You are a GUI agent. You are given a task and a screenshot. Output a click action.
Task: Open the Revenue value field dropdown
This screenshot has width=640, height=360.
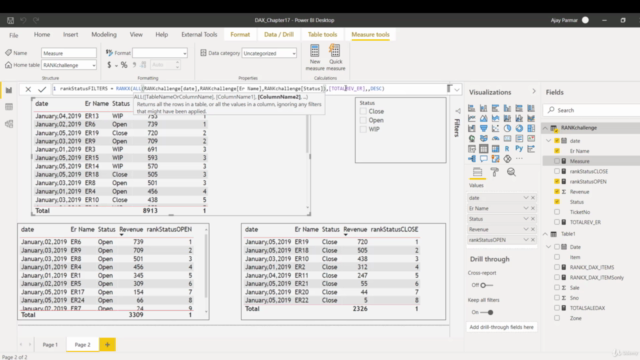[x=526, y=229]
